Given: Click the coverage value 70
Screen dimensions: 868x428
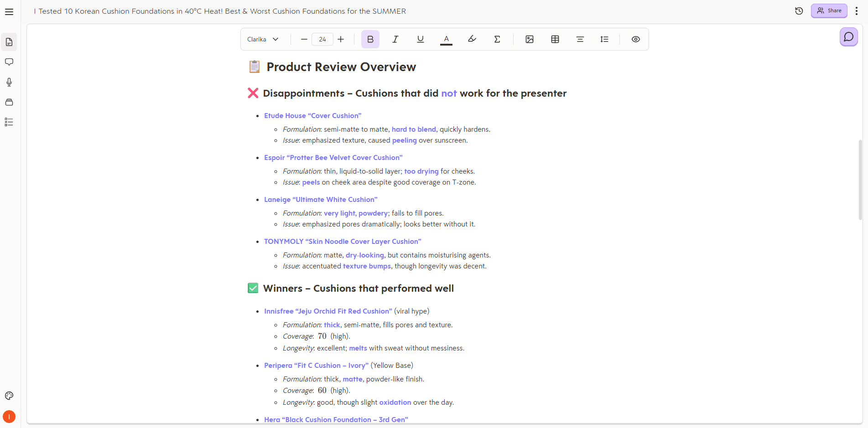Looking at the screenshot, I should click(322, 336).
